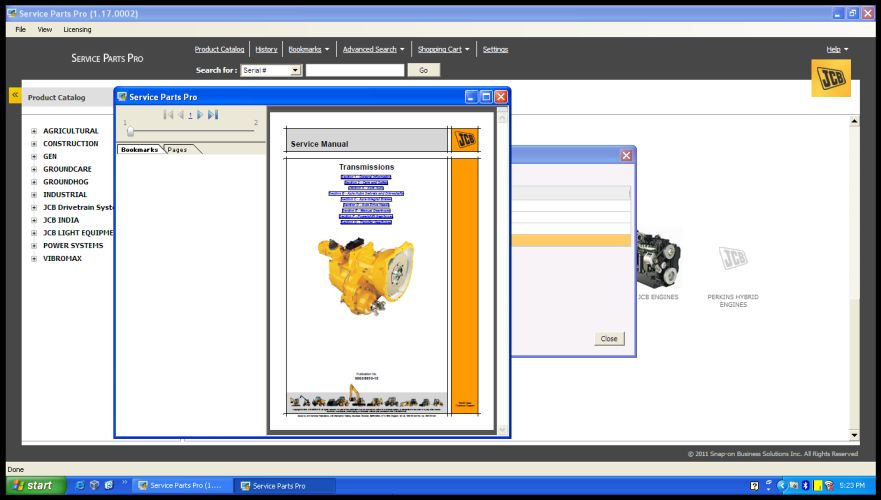Open the Windows start menu
The width and height of the screenshot is (881, 500).
[35, 485]
